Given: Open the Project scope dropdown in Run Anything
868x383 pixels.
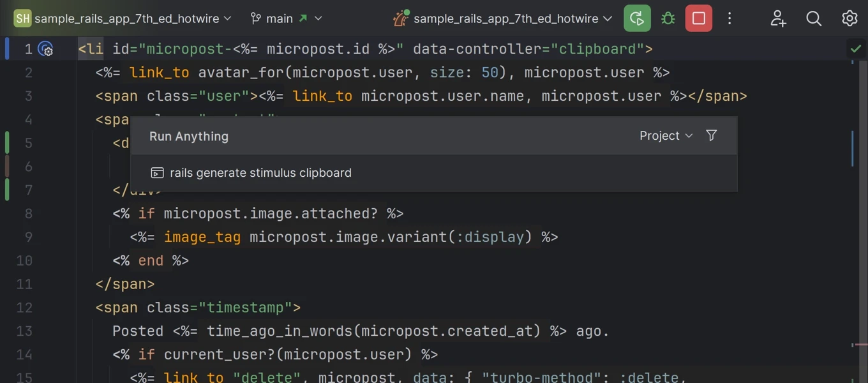Looking at the screenshot, I should coord(666,135).
